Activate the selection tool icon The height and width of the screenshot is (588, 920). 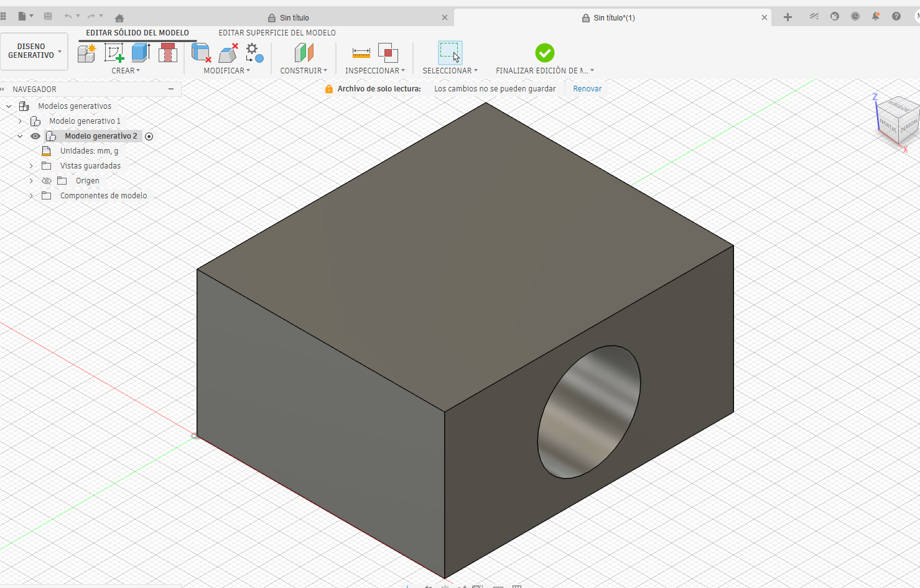450,53
